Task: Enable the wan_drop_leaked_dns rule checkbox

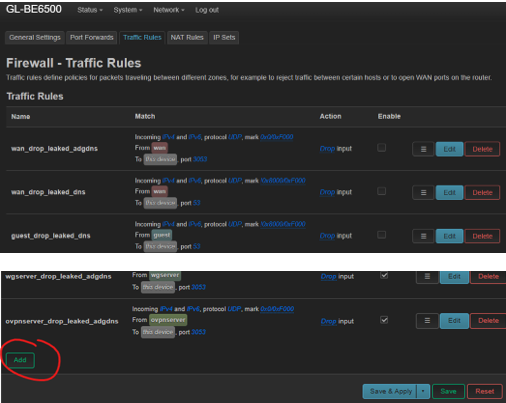Action: click(382, 191)
